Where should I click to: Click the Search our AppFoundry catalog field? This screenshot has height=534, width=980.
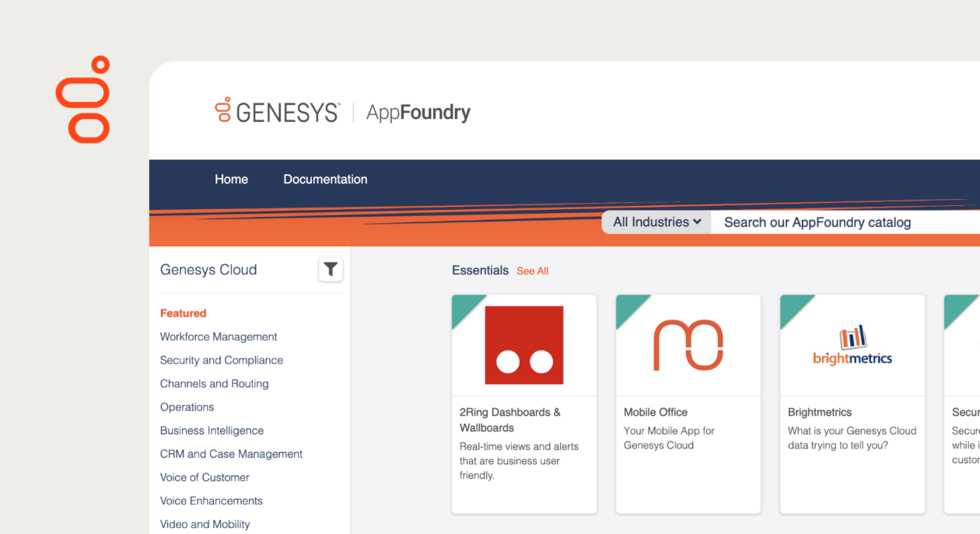[845, 222]
